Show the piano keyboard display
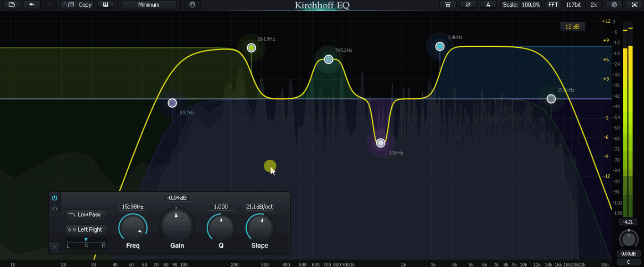This screenshot has width=644, height=267. [x=106, y=5]
